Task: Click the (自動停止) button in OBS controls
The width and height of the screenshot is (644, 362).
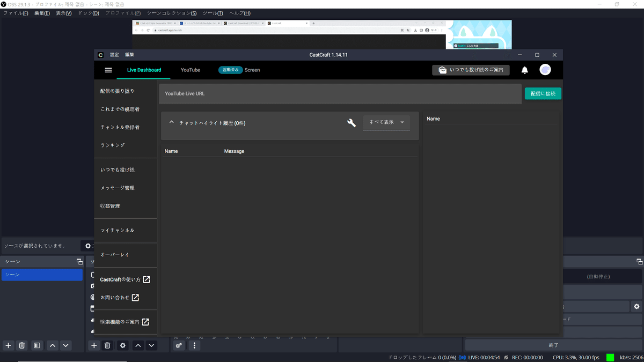Action: coord(598,277)
